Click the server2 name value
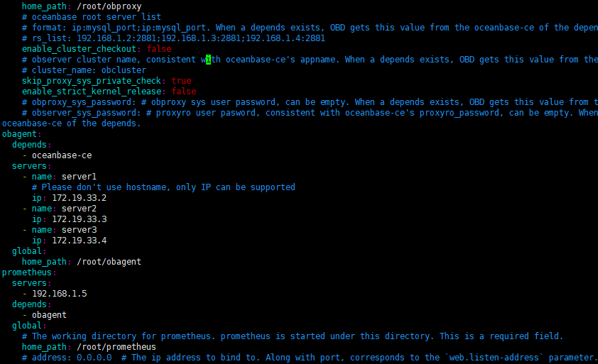Viewport: 598px width, 364px height. point(79,209)
